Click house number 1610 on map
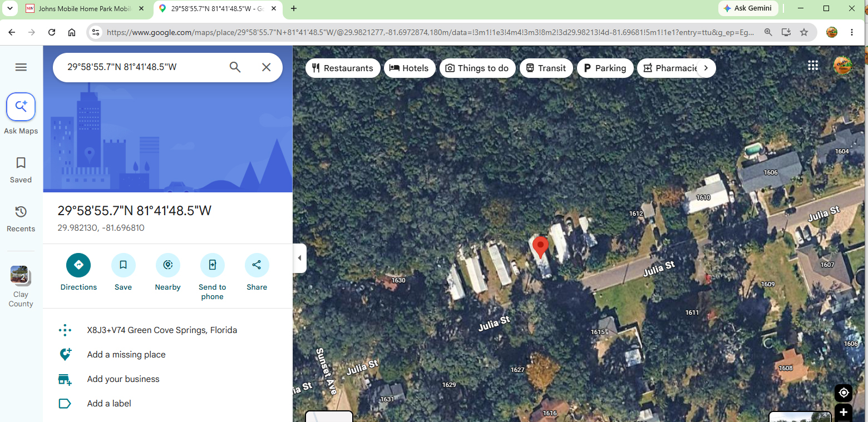 (703, 197)
